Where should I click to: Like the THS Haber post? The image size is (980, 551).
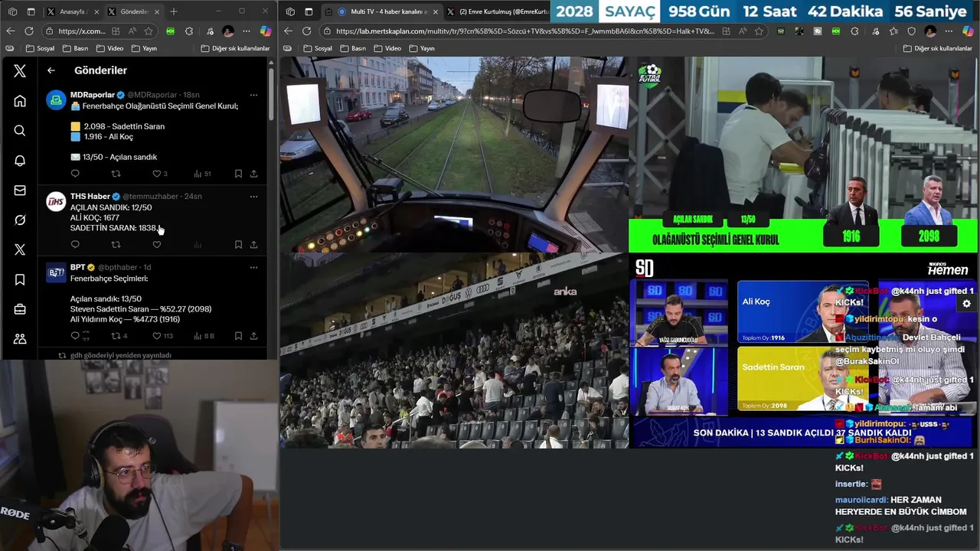coord(156,245)
